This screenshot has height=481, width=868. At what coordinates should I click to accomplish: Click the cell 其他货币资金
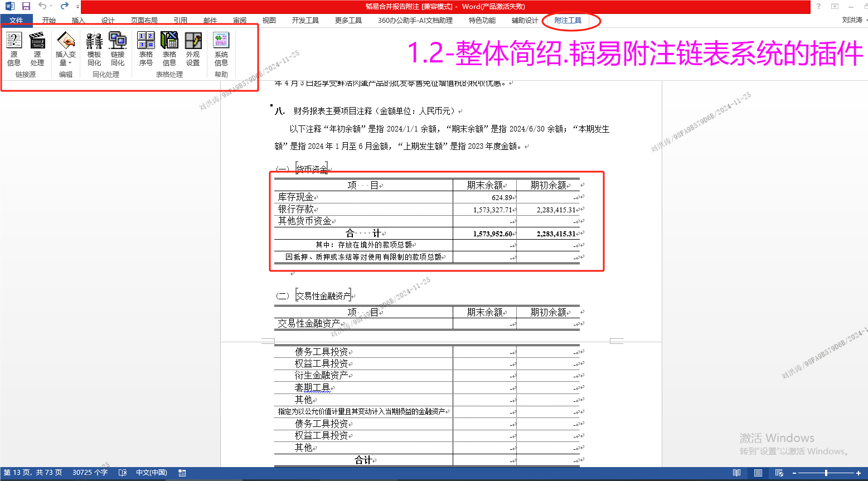pos(305,221)
